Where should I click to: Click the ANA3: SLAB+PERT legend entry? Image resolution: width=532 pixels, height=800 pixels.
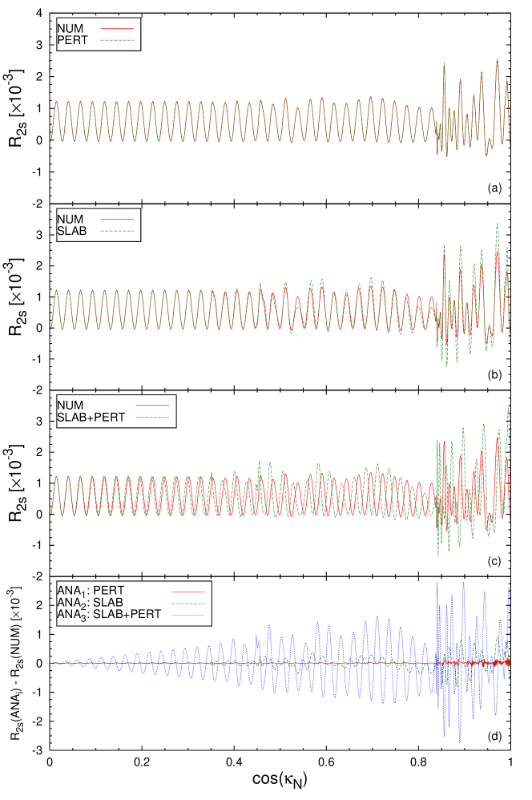109,614
